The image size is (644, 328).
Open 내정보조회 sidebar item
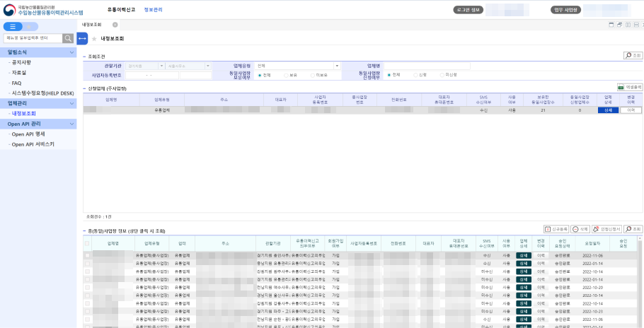click(x=24, y=114)
